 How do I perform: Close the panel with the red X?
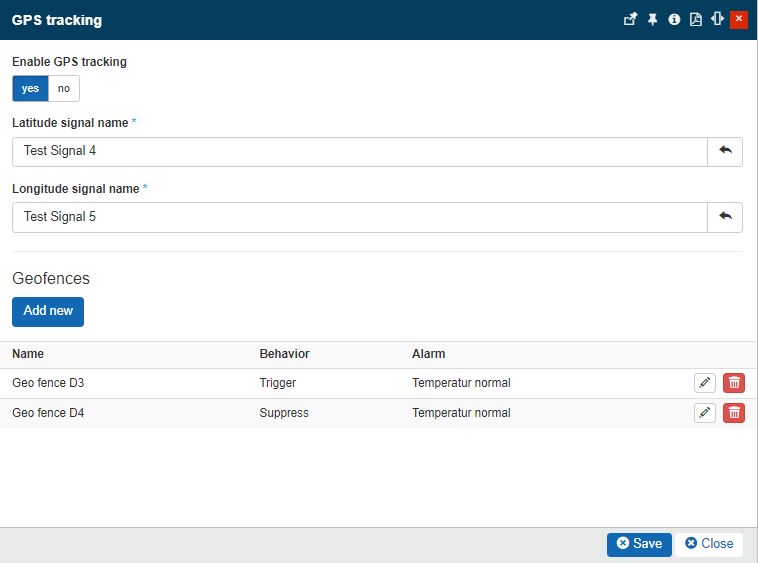coord(739,19)
